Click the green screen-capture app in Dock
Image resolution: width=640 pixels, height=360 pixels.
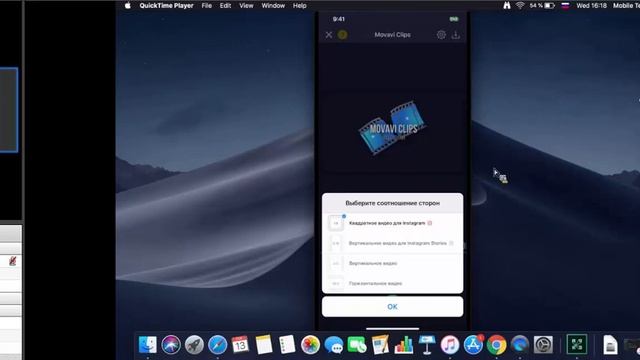[x=577, y=344]
